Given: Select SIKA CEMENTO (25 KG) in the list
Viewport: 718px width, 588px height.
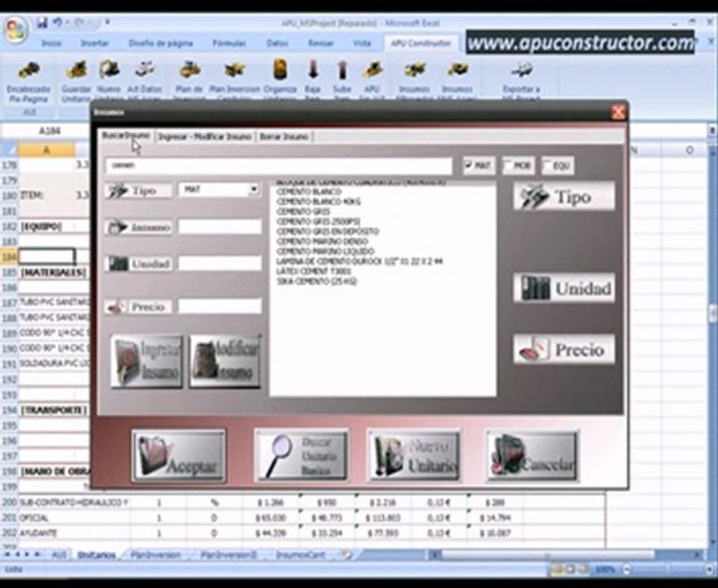Looking at the screenshot, I should tap(316, 281).
